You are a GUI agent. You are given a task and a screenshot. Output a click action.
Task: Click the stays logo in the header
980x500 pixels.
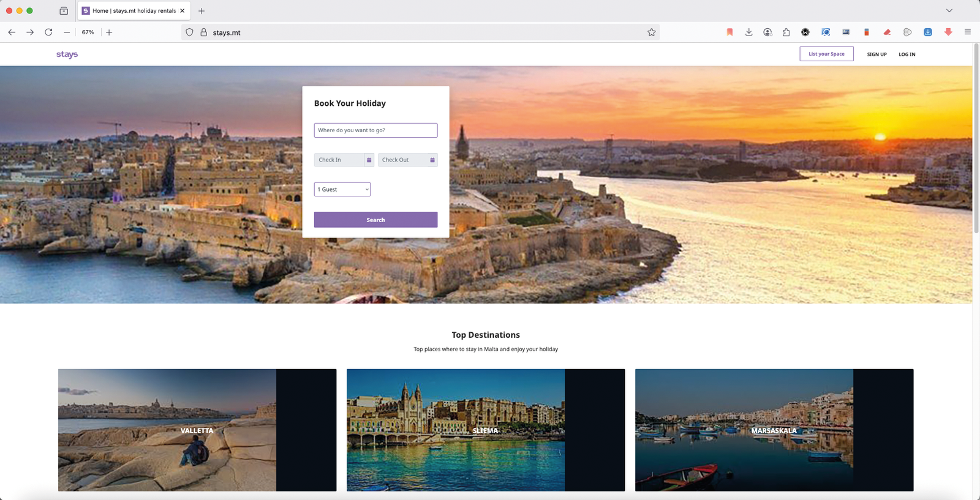tap(67, 54)
